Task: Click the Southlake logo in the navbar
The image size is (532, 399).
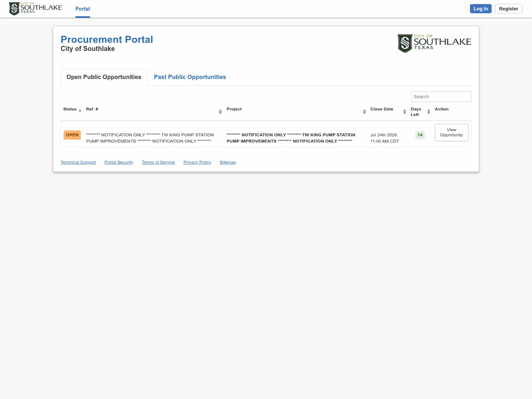Action: tap(35, 8)
